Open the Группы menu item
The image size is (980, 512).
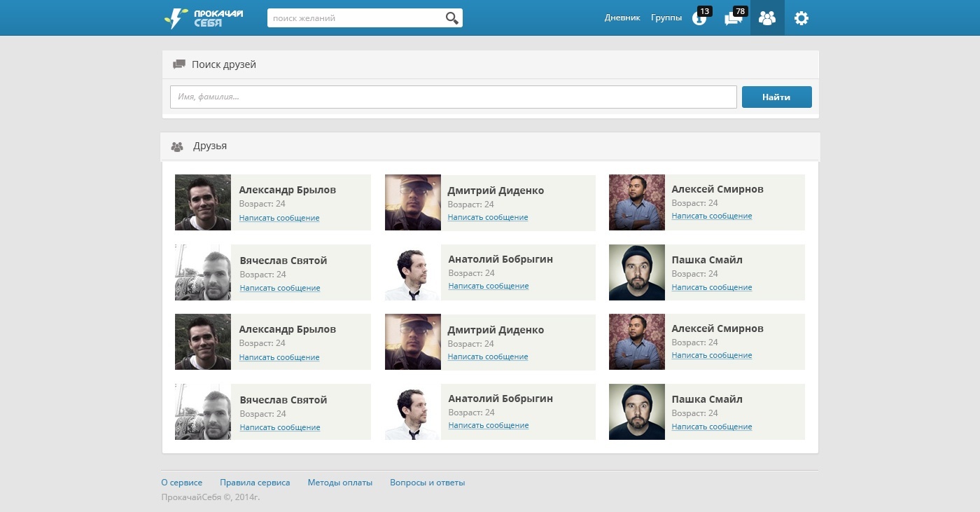(x=666, y=18)
